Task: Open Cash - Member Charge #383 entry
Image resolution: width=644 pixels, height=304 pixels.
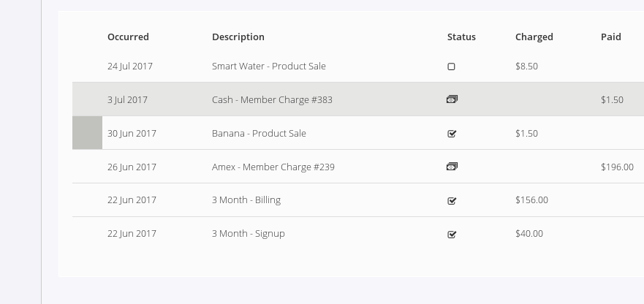Action: 272,100
